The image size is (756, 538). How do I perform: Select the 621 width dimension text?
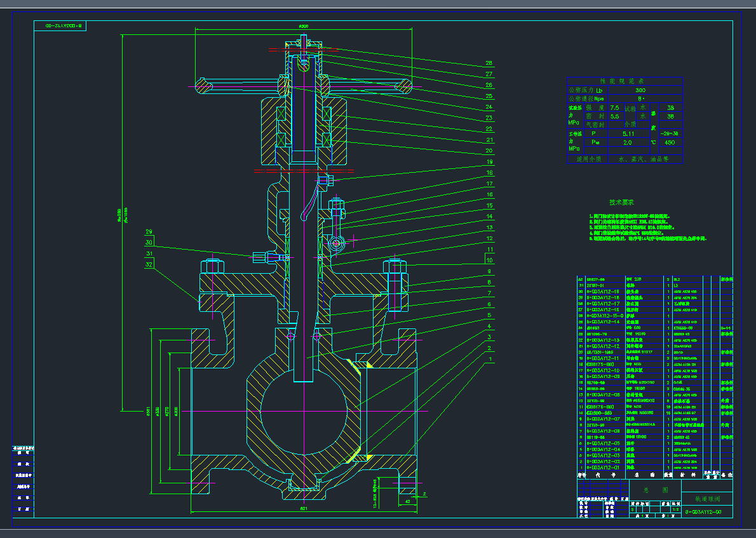(x=303, y=509)
